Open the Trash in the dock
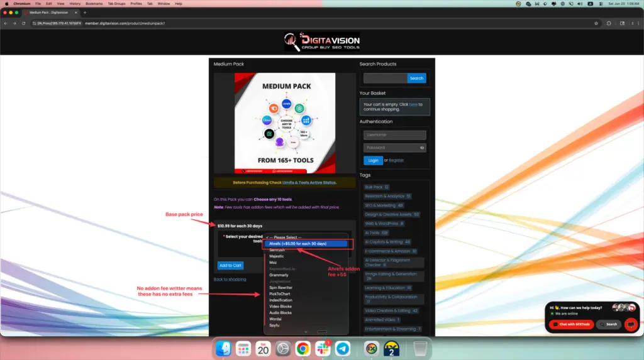The image size is (644, 360). pos(419,349)
